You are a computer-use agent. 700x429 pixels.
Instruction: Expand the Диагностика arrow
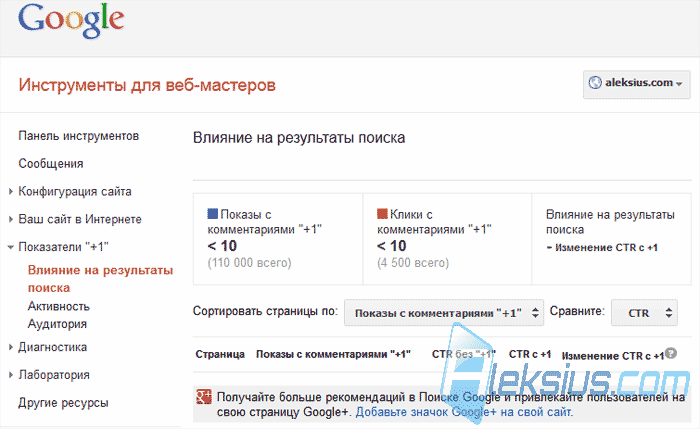[x=11, y=347]
